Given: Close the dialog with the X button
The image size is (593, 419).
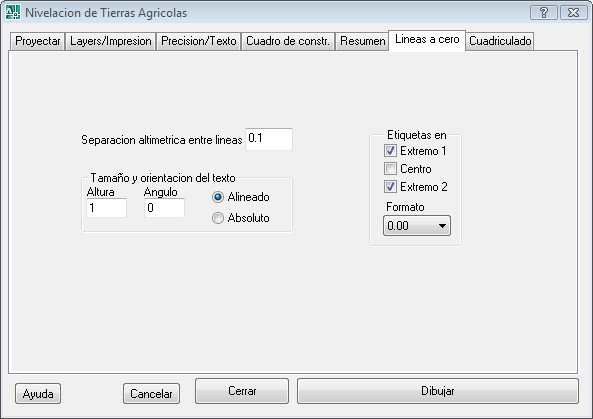Looking at the screenshot, I should coord(573,12).
